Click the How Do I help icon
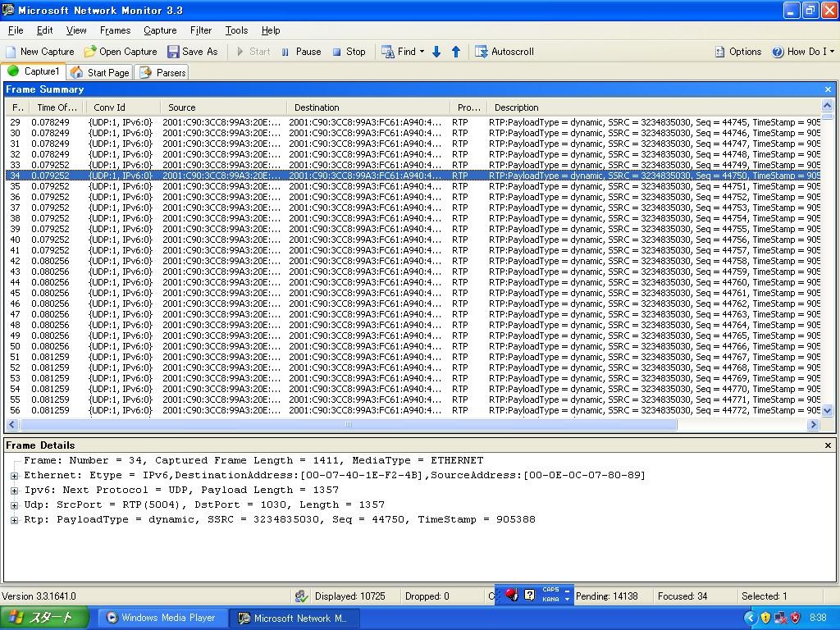The width and height of the screenshot is (840, 630). tap(778, 52)
